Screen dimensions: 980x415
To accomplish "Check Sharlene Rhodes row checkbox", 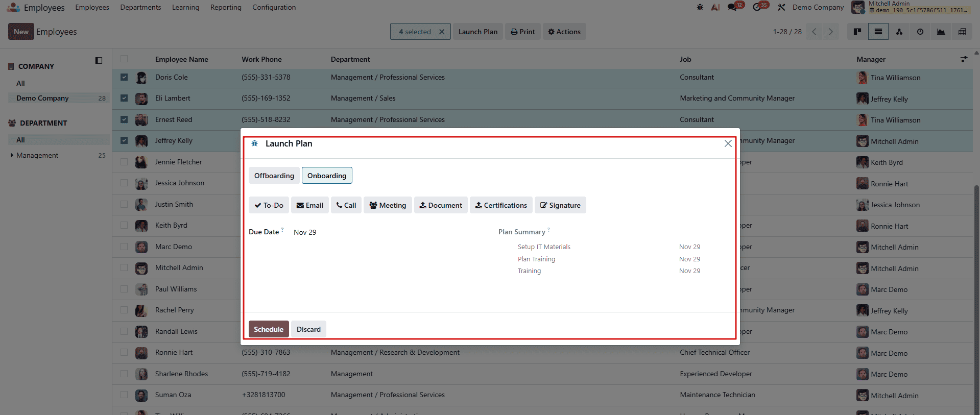I will click(124, 374).
